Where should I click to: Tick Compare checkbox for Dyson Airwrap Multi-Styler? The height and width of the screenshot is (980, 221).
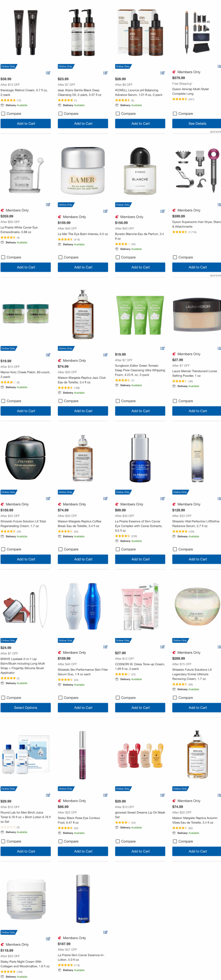[175, 114]
